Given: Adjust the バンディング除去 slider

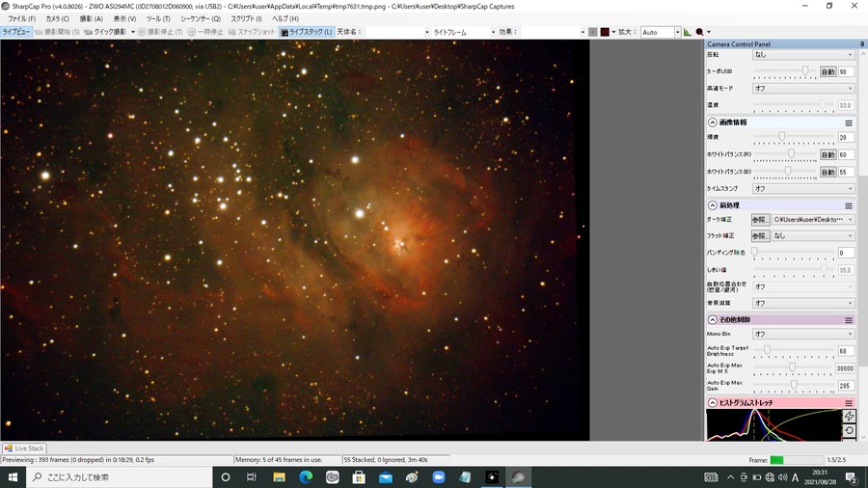Looking at the screenshot, I should coord(793,253).
